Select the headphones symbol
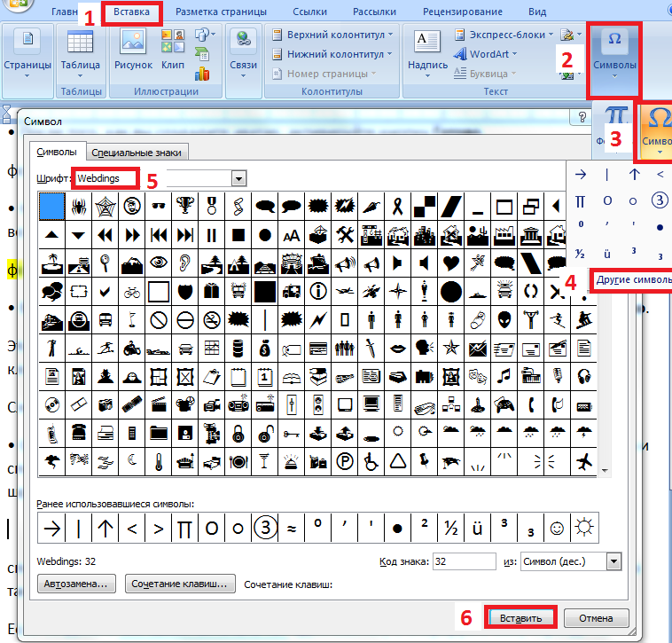This screenshot has width=672, height=643. tap(584, 377)
